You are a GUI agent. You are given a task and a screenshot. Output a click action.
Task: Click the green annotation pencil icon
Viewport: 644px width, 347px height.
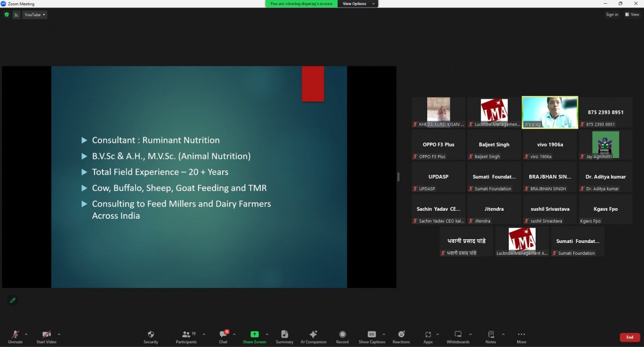coord(12,300)
